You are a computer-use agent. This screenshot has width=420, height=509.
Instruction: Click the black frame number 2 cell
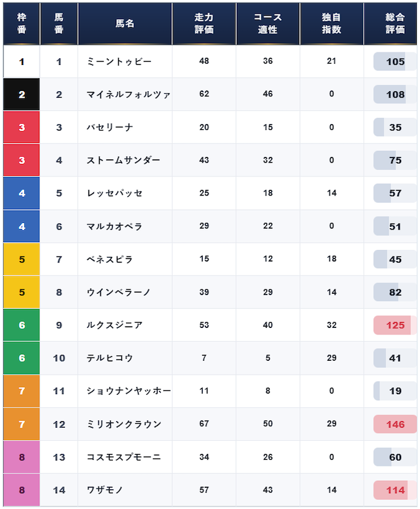point(22,94)
